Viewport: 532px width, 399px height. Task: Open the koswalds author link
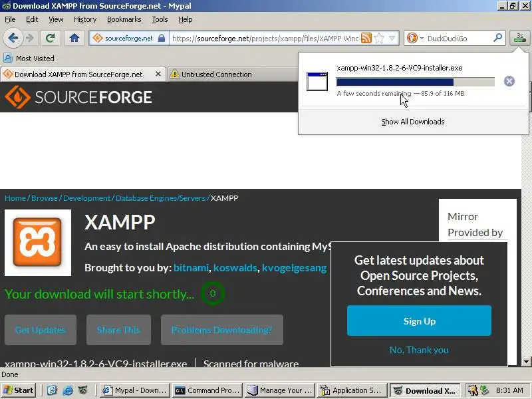pyautogui.click(x=235, y=268)
